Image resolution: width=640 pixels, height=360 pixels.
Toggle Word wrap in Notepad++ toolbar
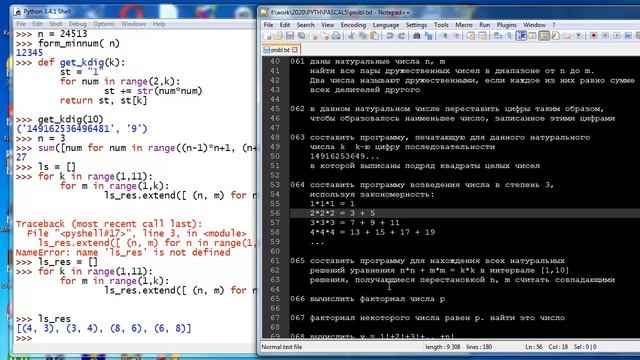pos(498,36)
